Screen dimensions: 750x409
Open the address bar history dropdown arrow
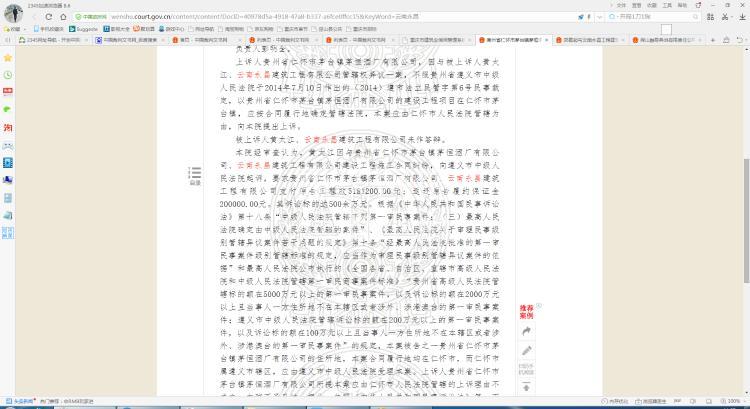point(597,17)
